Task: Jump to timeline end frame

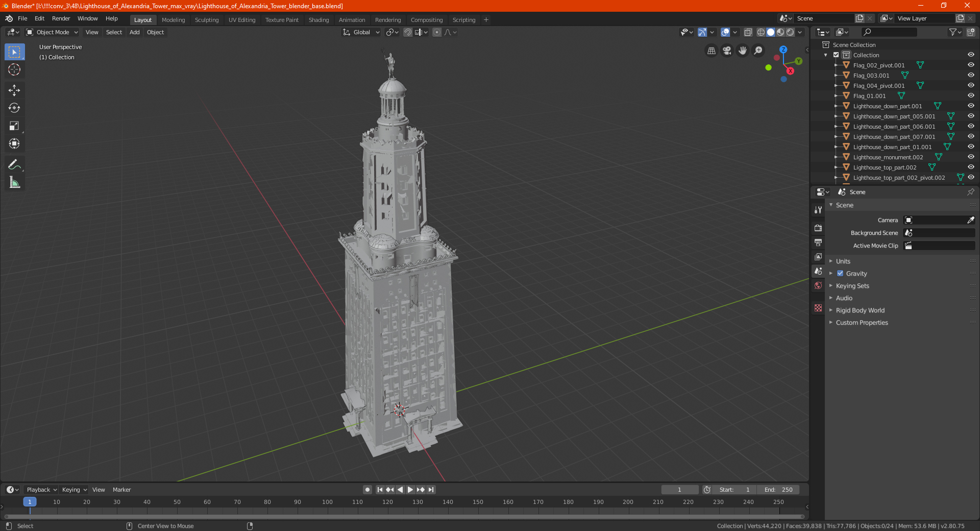Action: (x=431, y=490)
